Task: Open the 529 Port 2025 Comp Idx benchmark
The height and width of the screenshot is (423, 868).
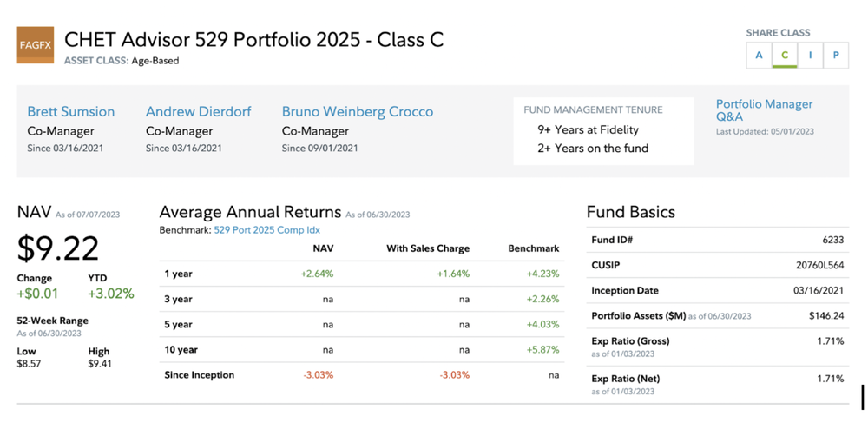Action: 267,230
